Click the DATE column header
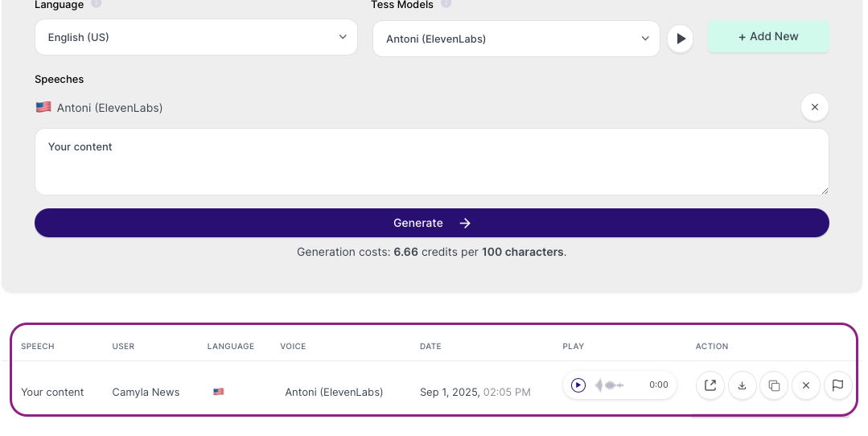868x436 pixels. point(430,347)
